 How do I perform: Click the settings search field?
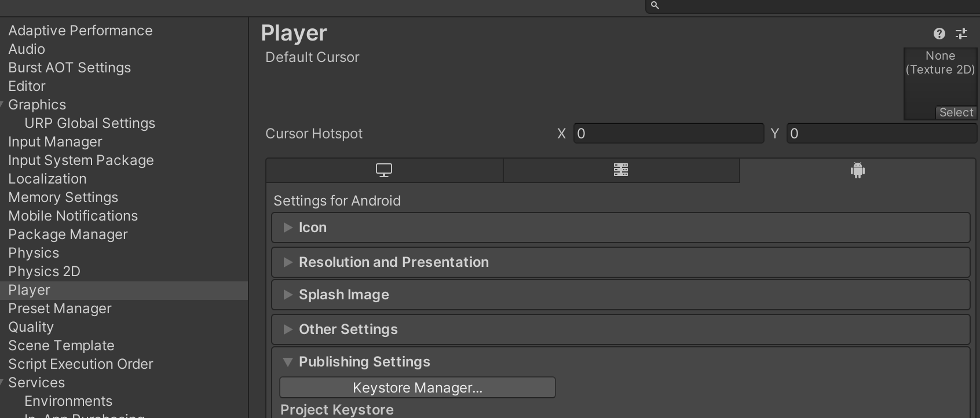(x=813, y=6)
